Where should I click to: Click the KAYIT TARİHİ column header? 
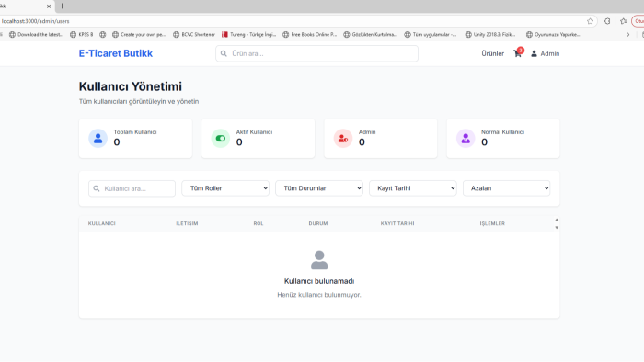coord(397,223)
